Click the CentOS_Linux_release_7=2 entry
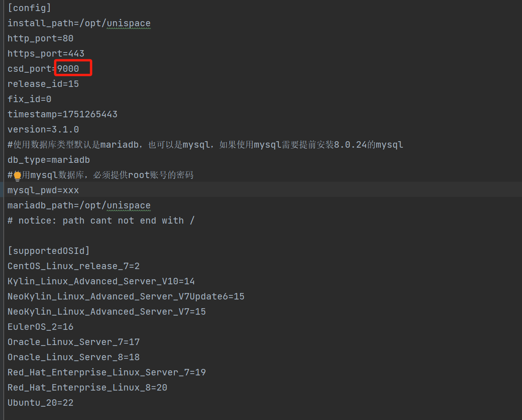The height and width of the screenshot is (420, 522). click(x=74, y=266)
